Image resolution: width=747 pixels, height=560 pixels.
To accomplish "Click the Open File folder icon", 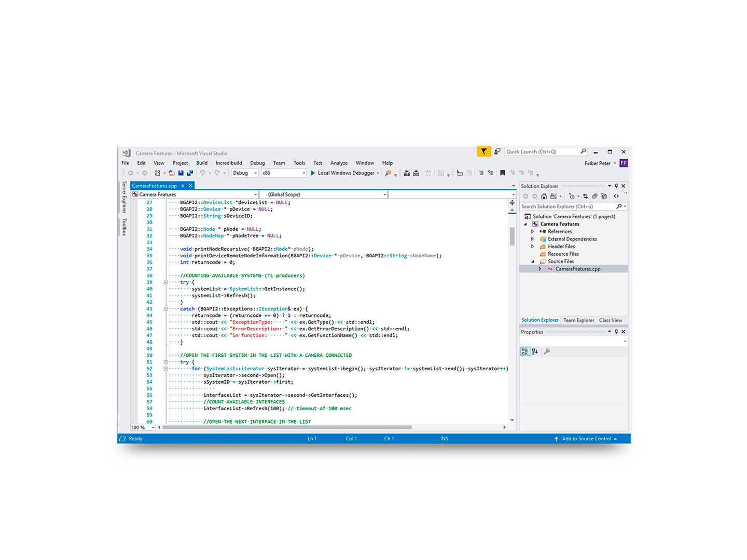I will (172, 173).
